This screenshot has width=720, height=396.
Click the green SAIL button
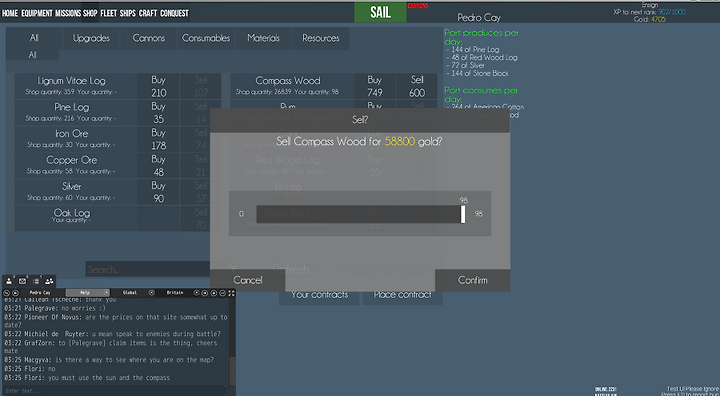[x=380, y=12]
